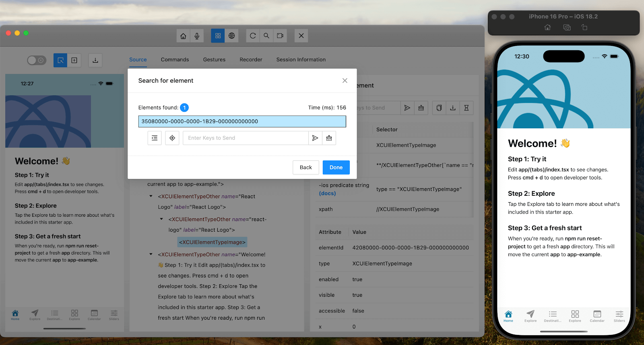Switch to native app mode grid icon

pyautogui.click(x=218, y=36)
